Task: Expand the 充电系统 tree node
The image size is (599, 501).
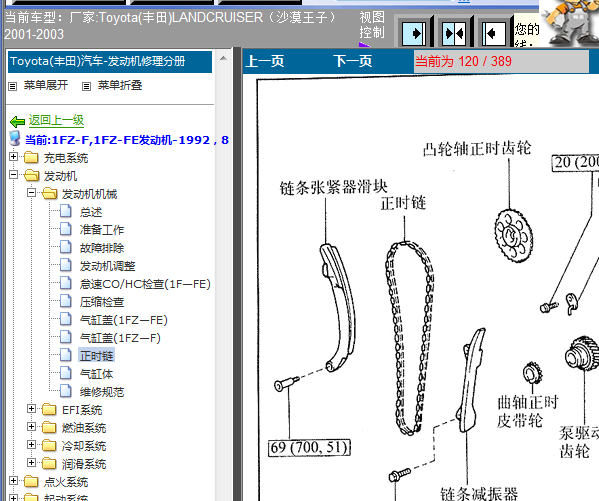Action: pos(13,157)
